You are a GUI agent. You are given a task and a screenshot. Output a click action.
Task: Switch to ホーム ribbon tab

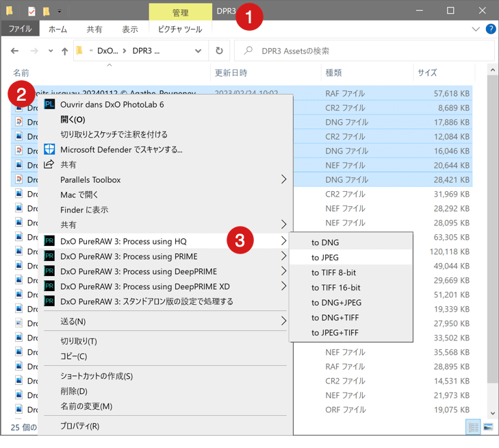click(57, 29)
